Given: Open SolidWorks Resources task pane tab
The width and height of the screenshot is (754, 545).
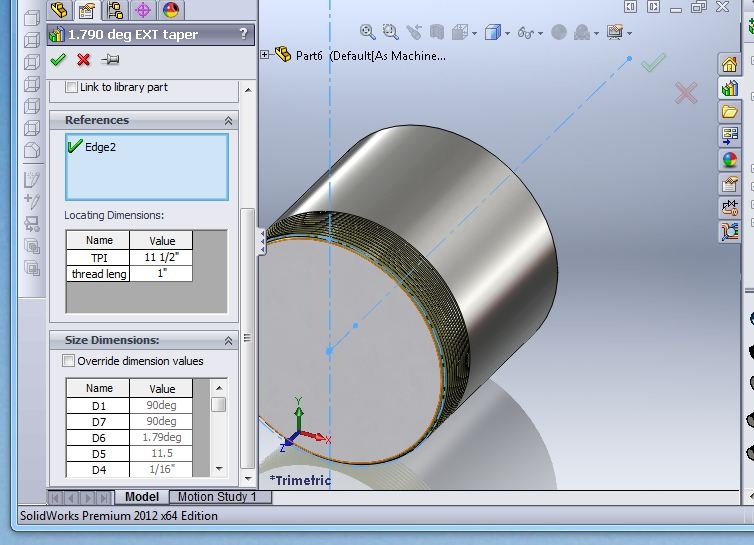Looking at the screenshot, I should (729, 63).
